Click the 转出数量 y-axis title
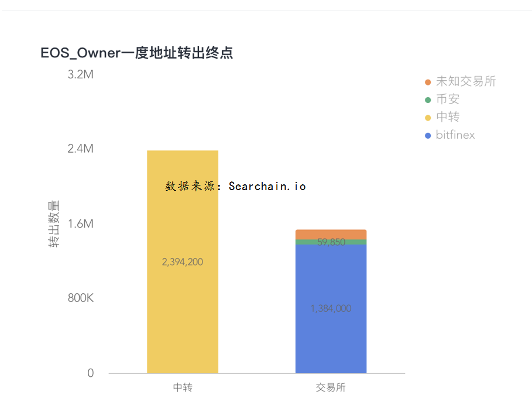 pyautogui.click(x=54, y=224)
